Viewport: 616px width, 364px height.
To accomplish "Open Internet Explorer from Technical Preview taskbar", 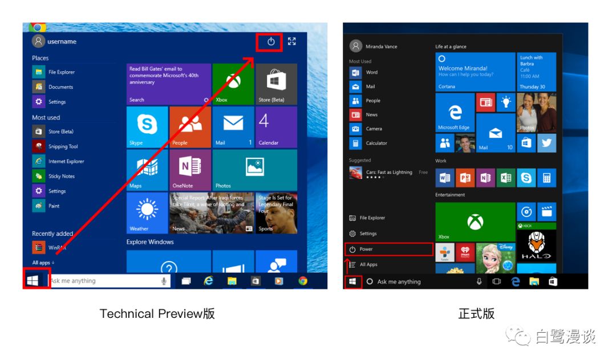I will (x=208, y=281).
